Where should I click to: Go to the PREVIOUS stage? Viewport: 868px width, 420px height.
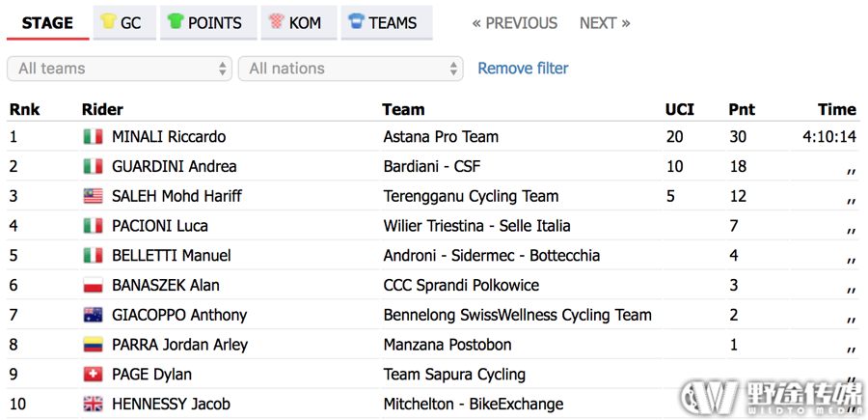[x=514, y=23]
